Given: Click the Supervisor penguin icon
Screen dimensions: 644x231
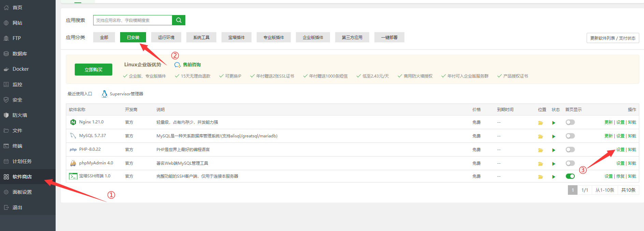Looking at the screenshot, I should click(104, 94).
